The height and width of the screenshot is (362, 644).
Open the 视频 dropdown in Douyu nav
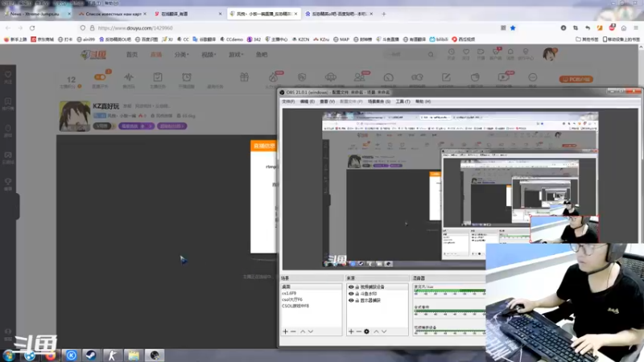(208, 54)
